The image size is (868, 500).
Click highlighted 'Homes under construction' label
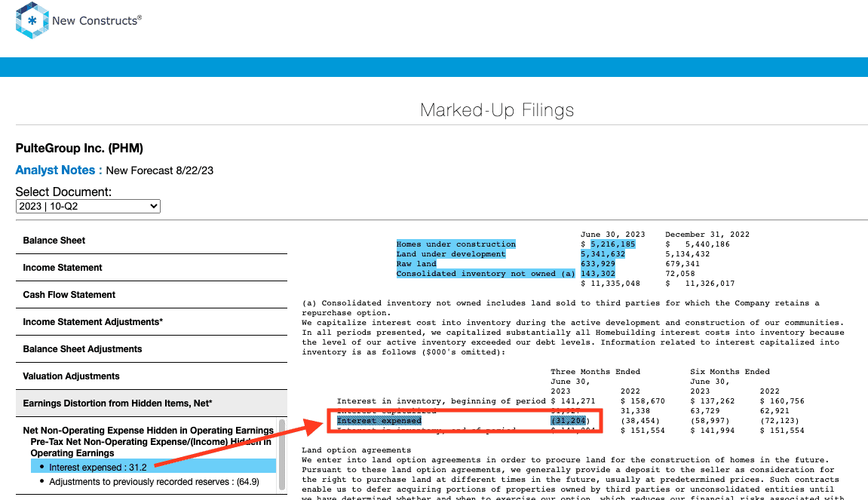point(455,244)
